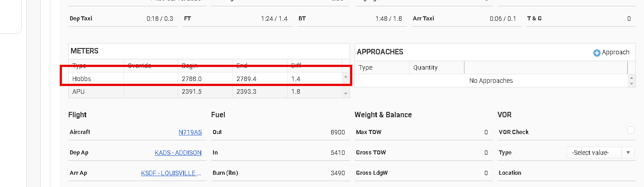
Task: Open the VOR Type select-value dropdown
Action: (x=600, y=153)
